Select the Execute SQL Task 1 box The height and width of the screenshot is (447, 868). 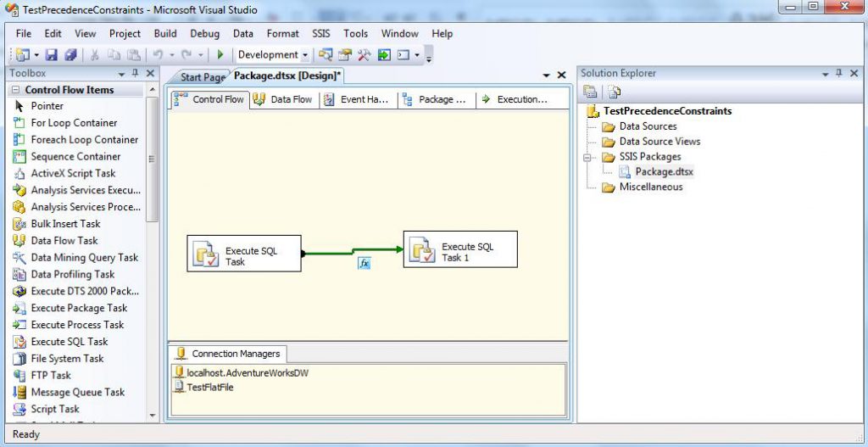(459, 250)
